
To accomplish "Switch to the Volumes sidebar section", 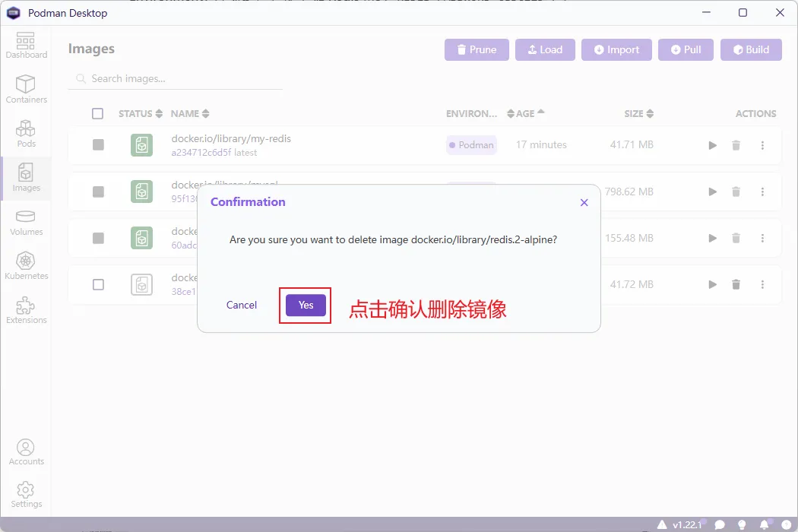I will pyautogui.click(x=26, y=222).
